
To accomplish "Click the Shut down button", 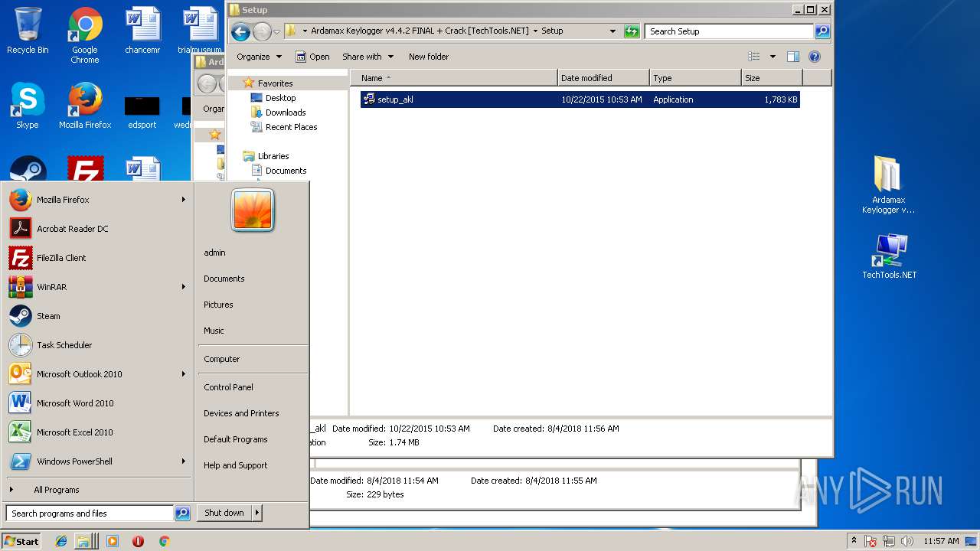I will point(224,513).
